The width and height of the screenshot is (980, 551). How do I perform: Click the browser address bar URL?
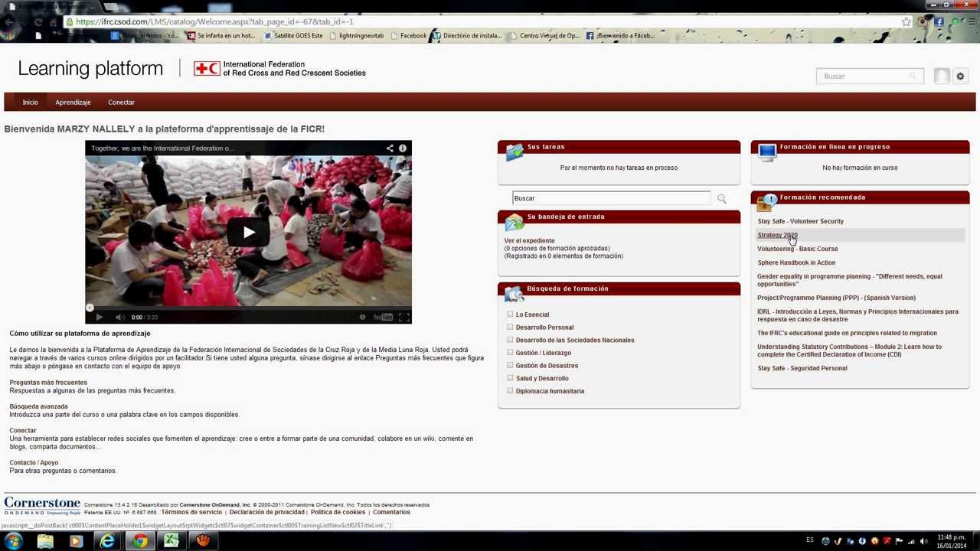[214, 22]
